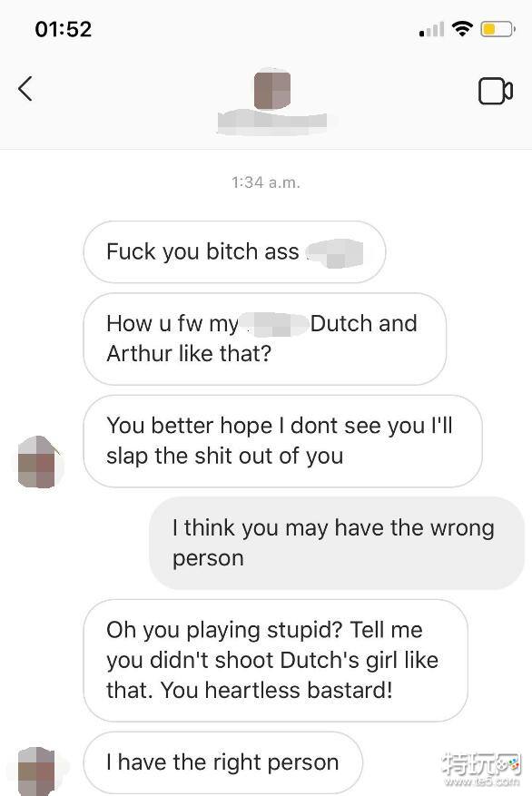Tap the back arrow in the header

(x=25, y=89)
